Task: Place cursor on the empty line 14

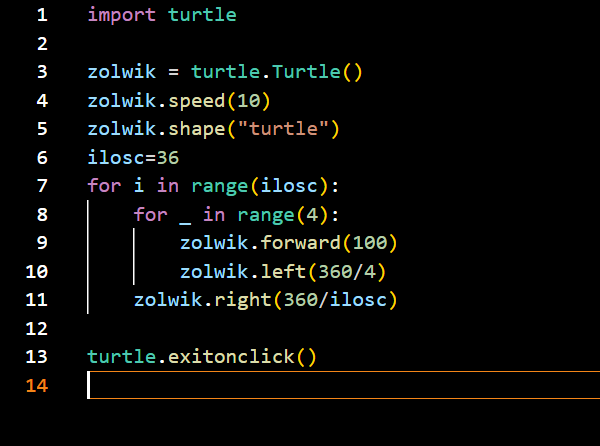Action: pyautogui.click(x=300, y=385)
